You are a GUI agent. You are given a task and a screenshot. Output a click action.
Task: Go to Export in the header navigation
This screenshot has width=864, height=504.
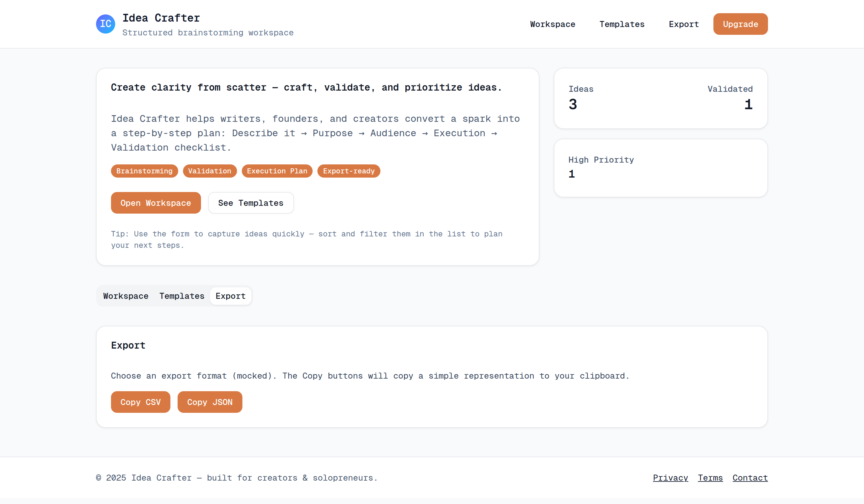coord(683,24)
